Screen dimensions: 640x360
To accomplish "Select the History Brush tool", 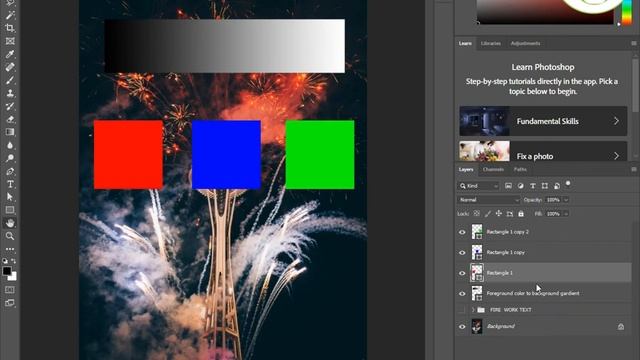I will (10, 107).
